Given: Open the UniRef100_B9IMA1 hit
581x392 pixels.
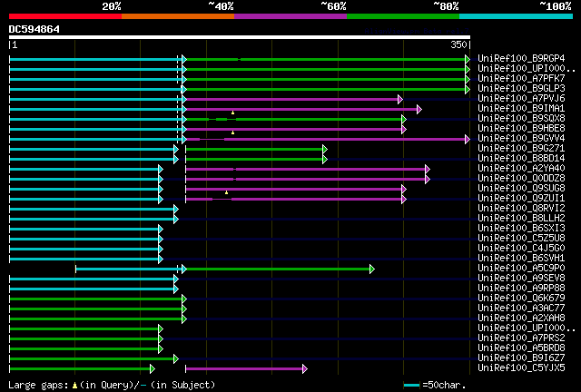Looking at the screenshot, I should [x=521, y=108].
